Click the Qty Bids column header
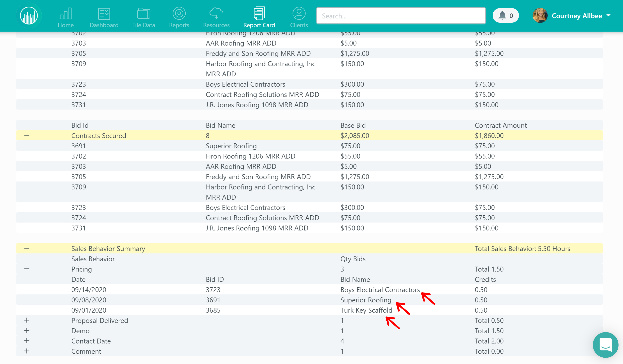623x364 pixels. click(353, 259)
